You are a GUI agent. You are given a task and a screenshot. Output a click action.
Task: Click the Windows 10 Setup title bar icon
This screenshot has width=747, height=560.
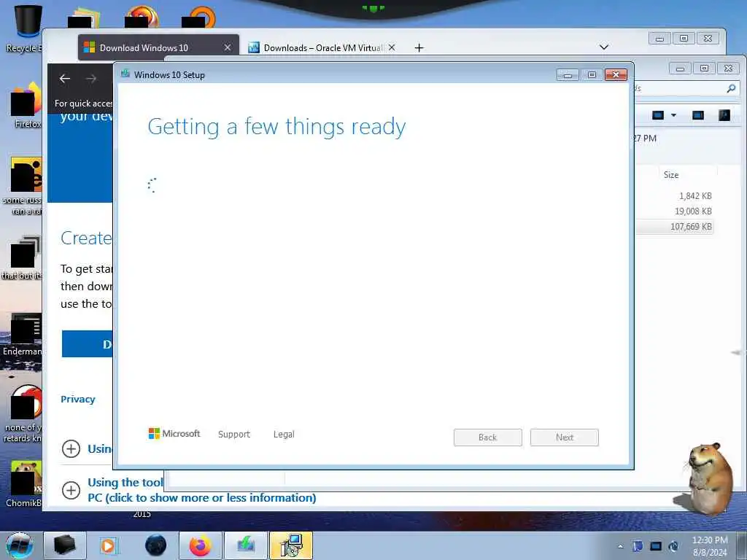point(125,74)
